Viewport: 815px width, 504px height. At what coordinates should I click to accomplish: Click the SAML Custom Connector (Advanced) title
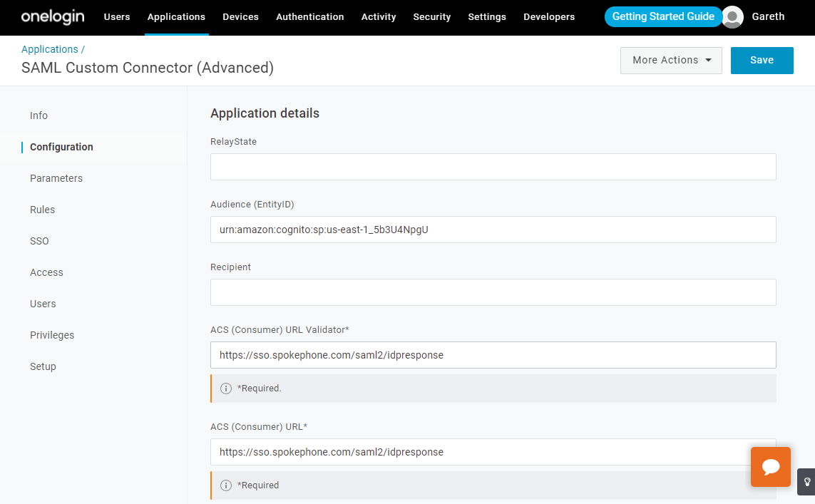[148, 68]
